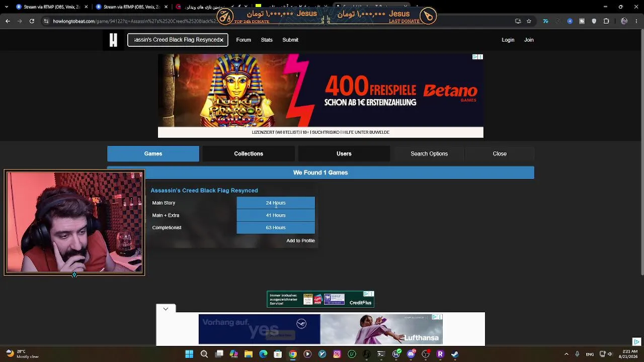Viewport: 644px width, 362px height.
Task: Switch to the Games tab
Action: point(153,154)
